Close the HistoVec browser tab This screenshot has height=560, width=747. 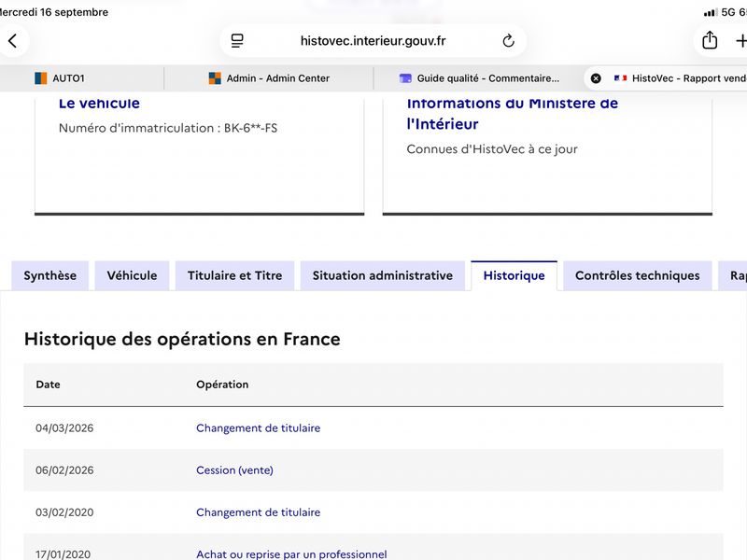coord(596,78)
